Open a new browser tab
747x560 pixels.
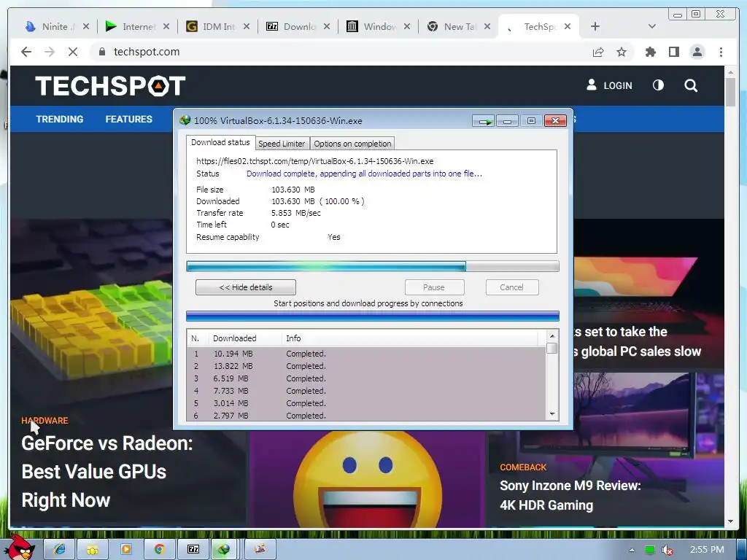tap(595, 27)
